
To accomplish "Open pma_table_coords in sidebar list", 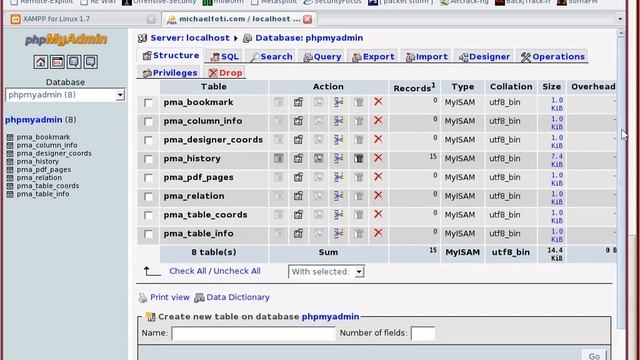I will pos(48,186).
